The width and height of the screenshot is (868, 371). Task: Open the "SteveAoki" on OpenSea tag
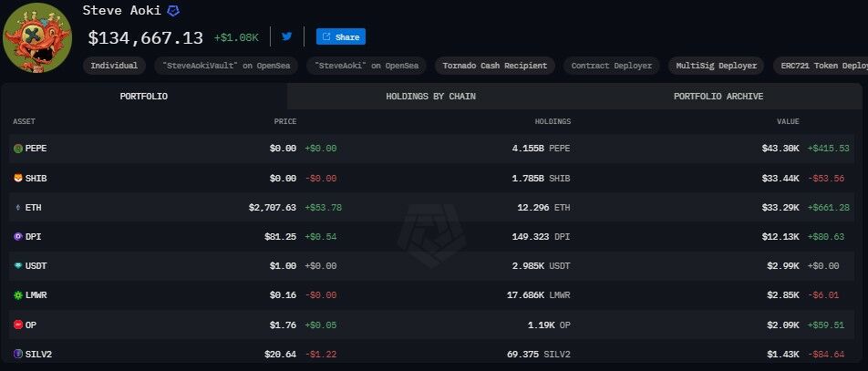[367, 66]
